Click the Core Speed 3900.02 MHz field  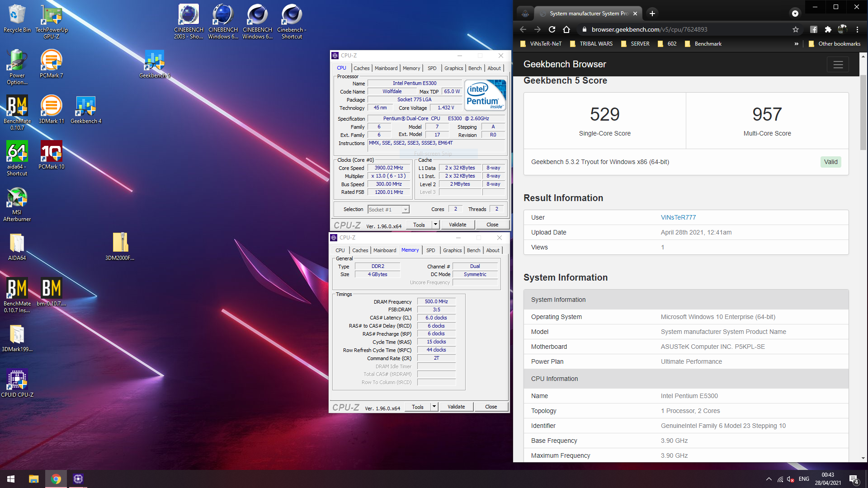(389, 168)
